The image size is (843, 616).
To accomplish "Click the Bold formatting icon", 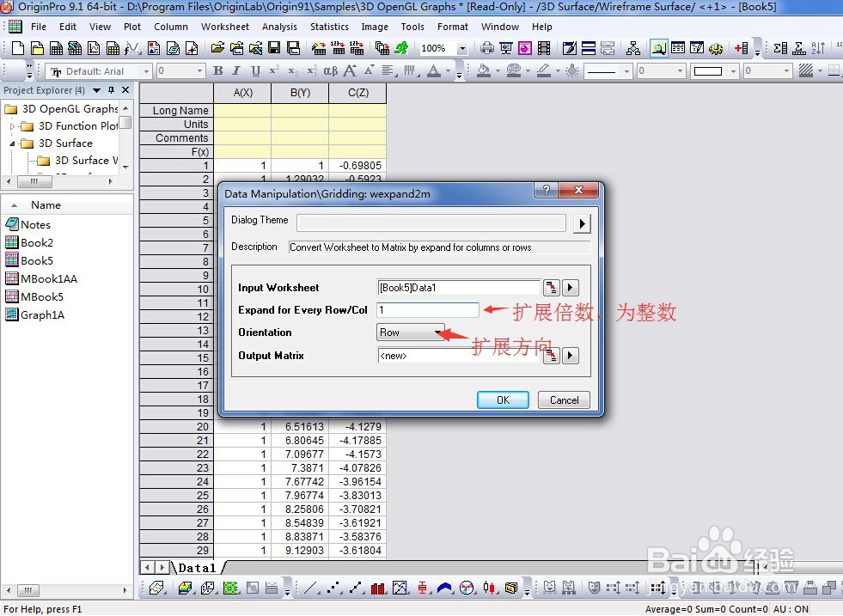I will (217, 70).
